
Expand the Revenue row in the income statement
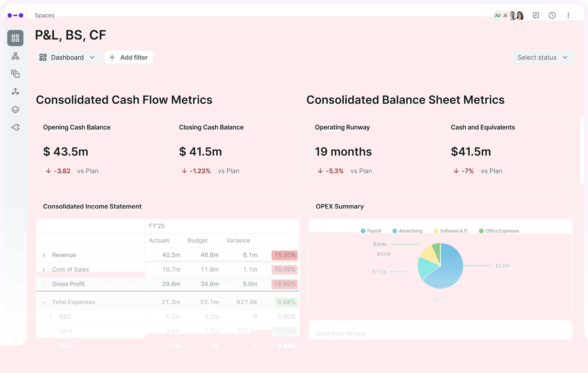44,255
